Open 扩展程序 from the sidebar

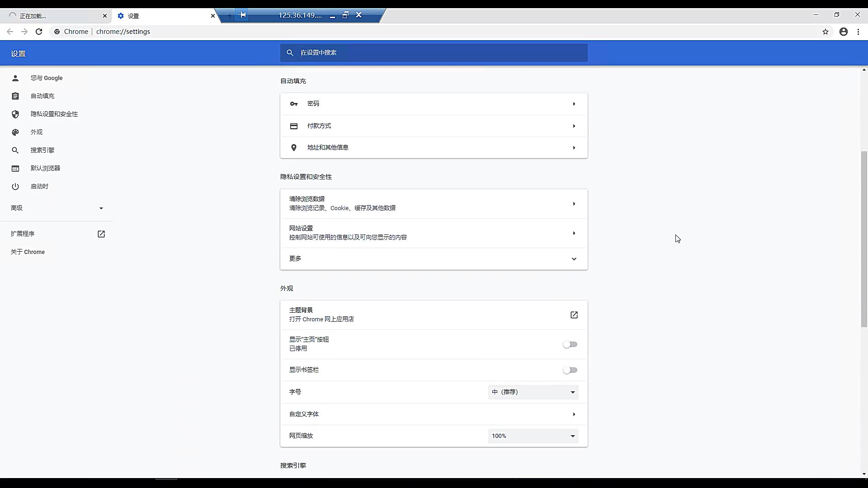point(23,234)
